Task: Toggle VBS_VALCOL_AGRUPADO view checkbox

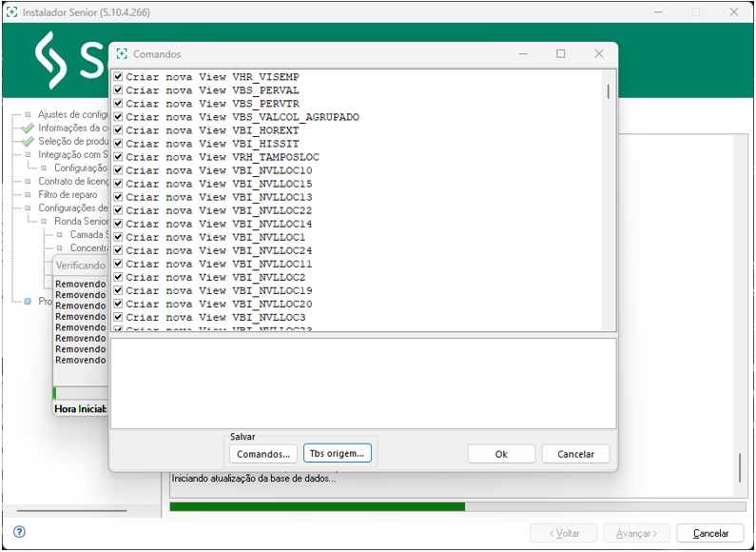Action: 118,116
